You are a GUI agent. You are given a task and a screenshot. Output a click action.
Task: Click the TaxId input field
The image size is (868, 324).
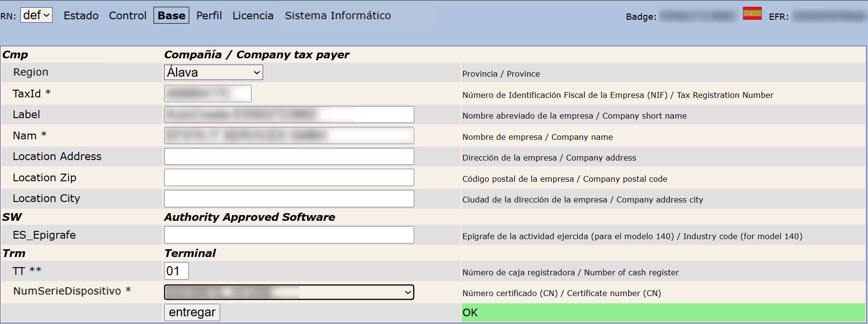pyautogui.click(x=208, y=94)
